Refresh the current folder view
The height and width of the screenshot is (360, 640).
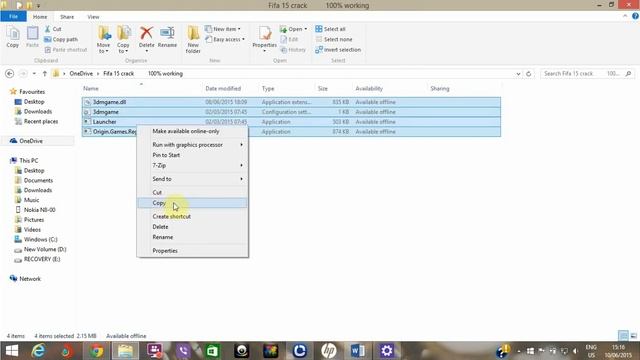(529, 73)
